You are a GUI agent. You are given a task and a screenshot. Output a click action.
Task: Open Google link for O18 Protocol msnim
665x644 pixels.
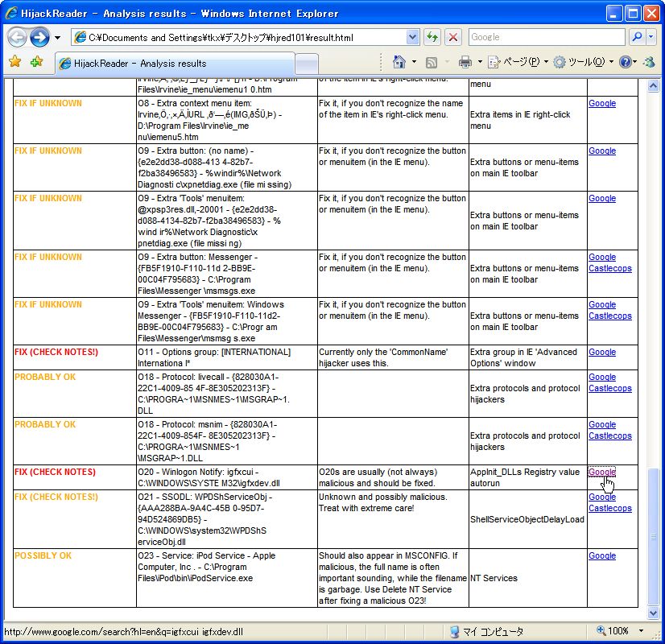coord(602,425)
